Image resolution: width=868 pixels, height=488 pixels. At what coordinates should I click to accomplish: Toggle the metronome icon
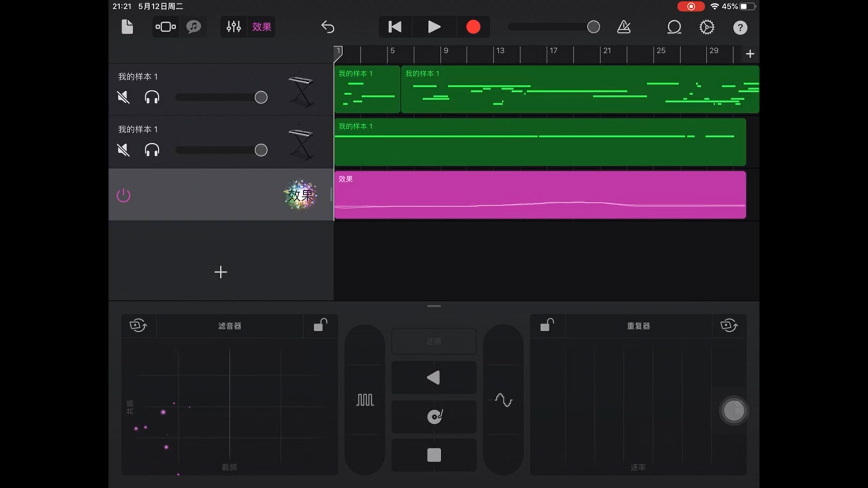624,27
